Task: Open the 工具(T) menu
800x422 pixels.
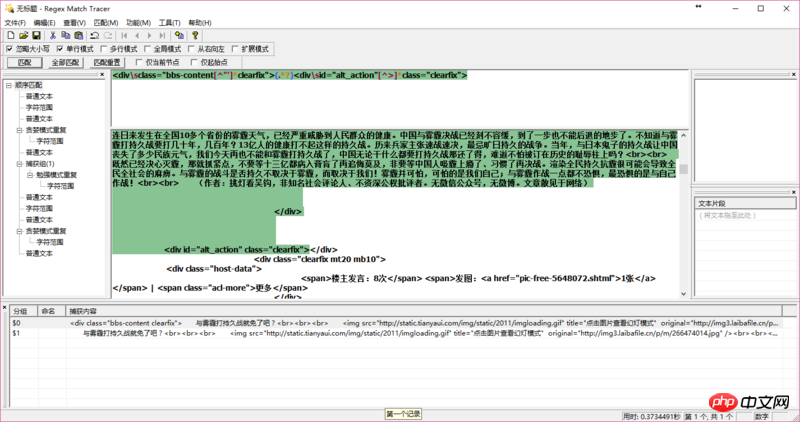Action: (169, 22)
